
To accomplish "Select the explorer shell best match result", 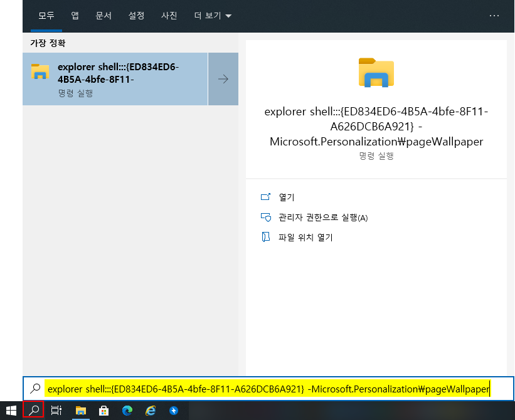I will pos(115,79).
